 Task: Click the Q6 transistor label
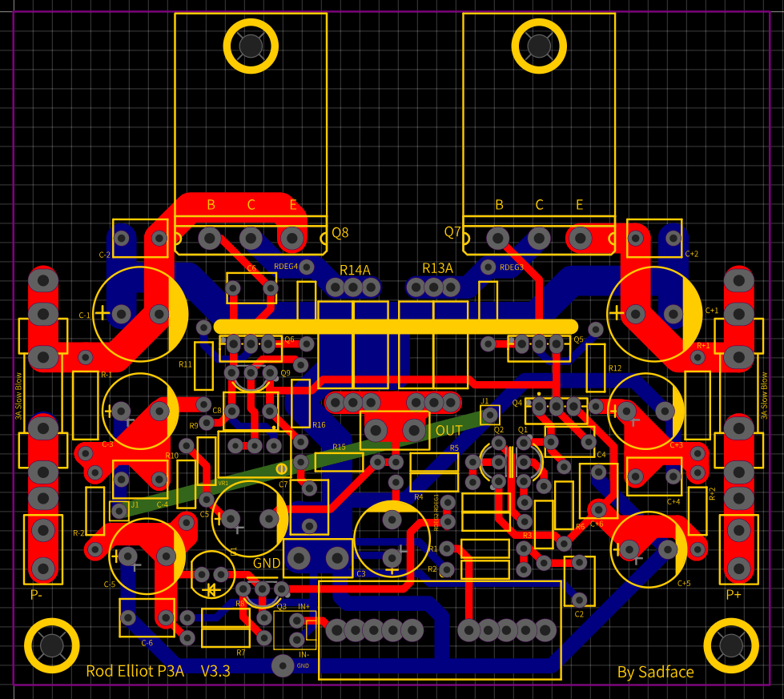coord(290,339)
